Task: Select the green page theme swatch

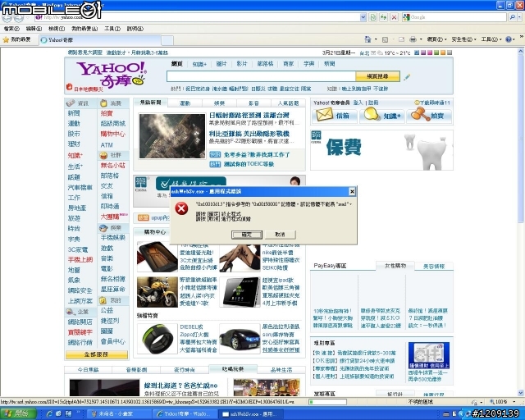Action: [436, 52]
